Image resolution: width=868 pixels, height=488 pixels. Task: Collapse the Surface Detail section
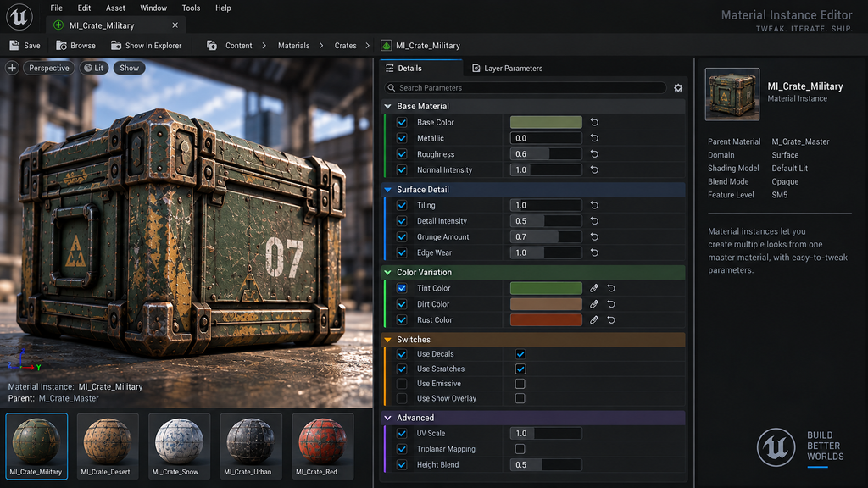coord(388,190)
